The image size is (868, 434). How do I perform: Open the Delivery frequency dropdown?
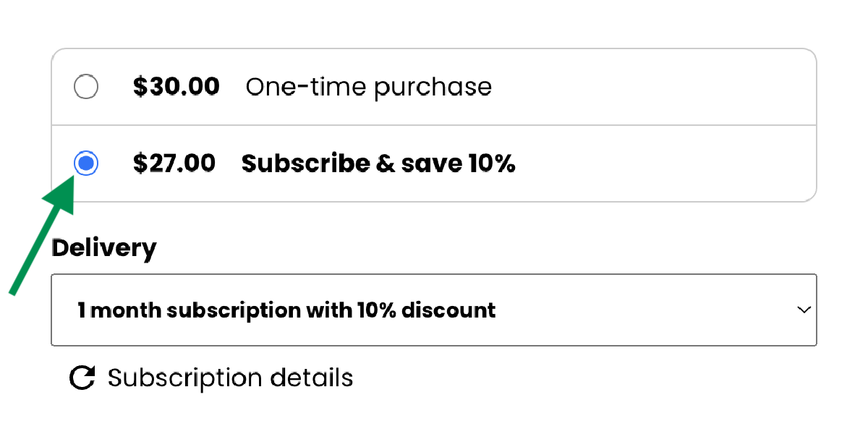[434, 310]
